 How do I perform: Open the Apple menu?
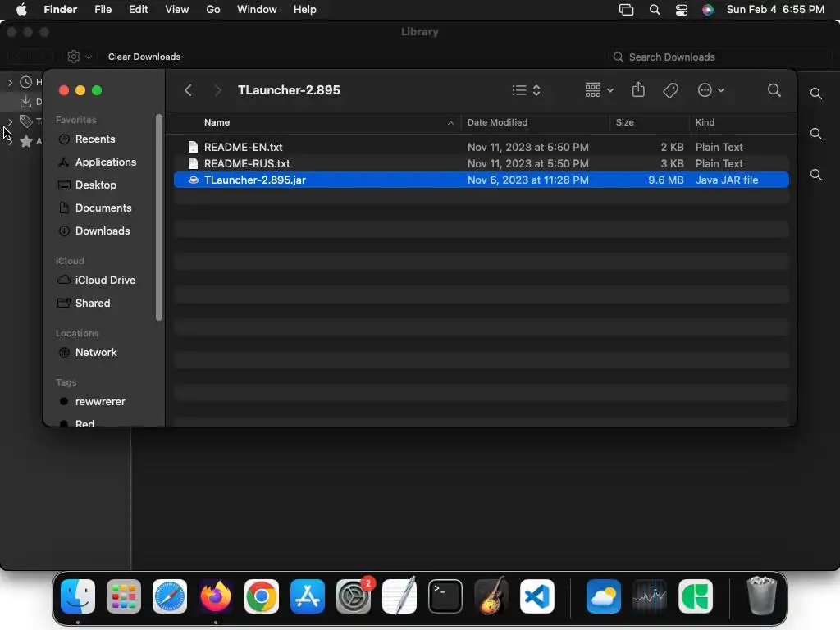click(x=21, y=10)
